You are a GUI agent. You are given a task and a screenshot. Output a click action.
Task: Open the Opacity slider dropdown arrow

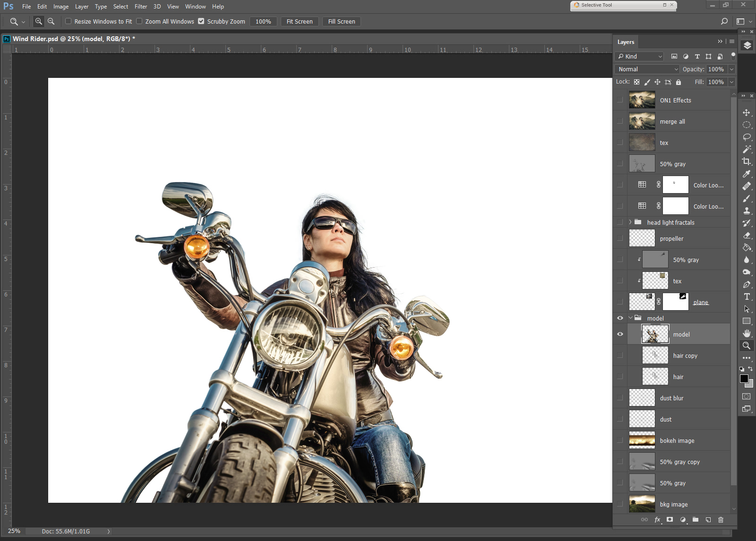(731, 69)
